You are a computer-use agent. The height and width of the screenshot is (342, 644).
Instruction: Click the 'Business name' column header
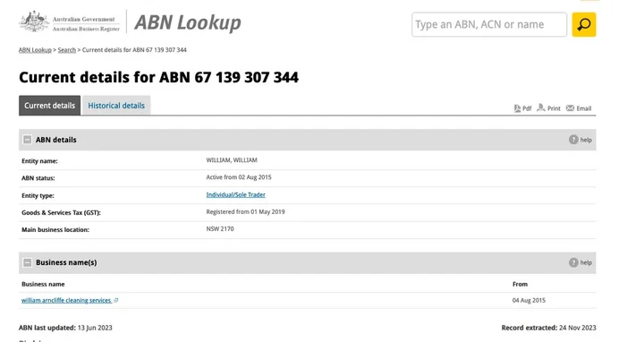(43, 284)
